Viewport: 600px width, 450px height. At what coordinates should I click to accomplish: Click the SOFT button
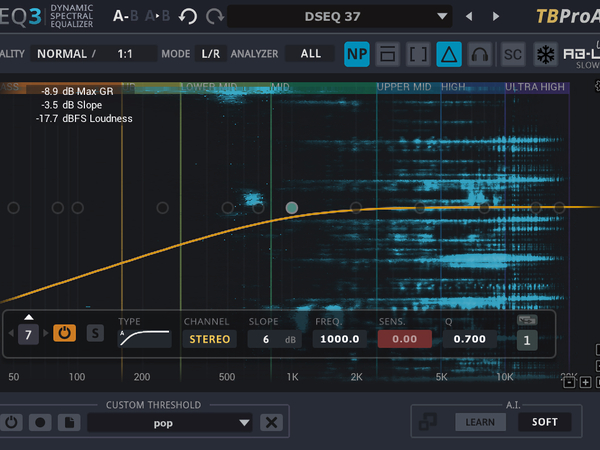(545, 422)
